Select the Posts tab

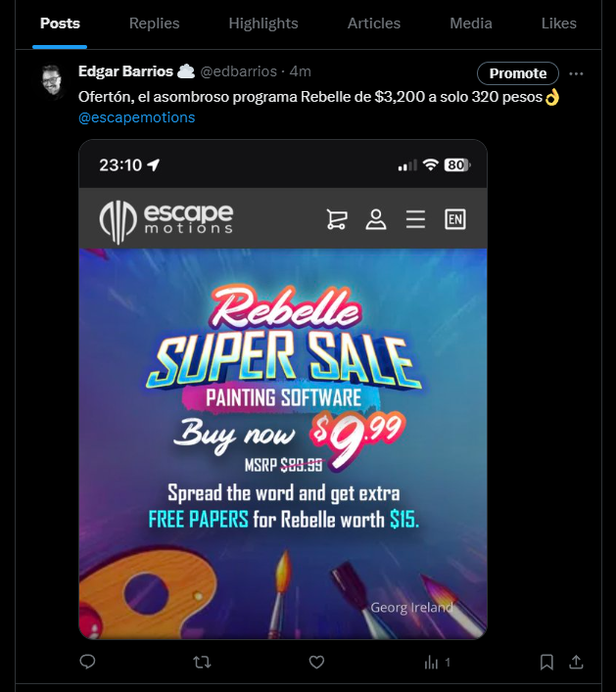60,23
